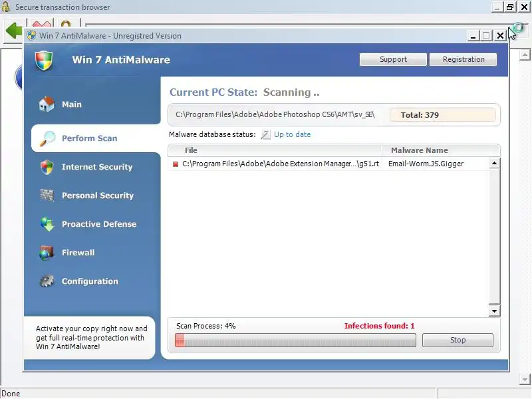Click results list scroll down arrow
This screenshot has height=399, width=532.
(494, 311)
